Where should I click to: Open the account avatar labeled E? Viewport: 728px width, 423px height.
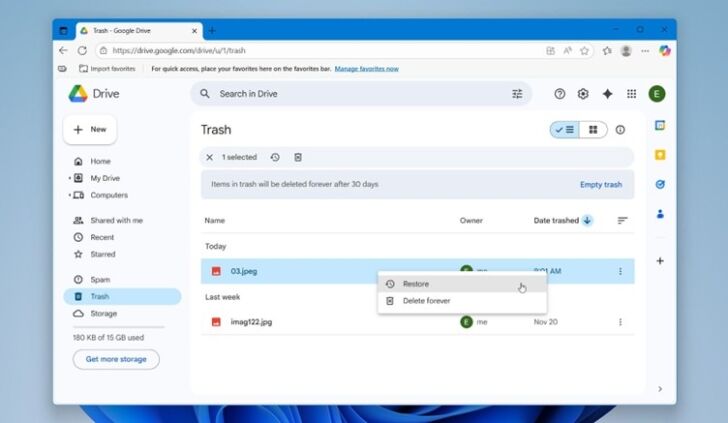click(657, 94)
